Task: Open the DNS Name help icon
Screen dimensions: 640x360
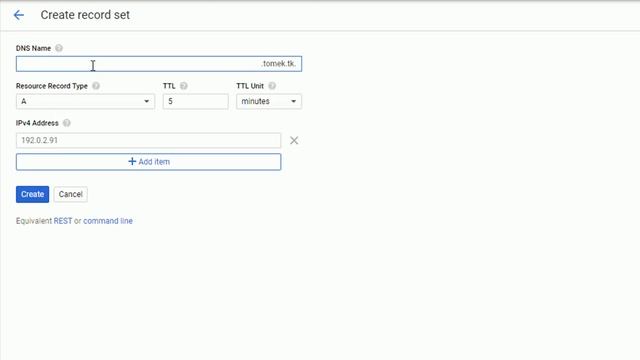Action: point(59,48)
